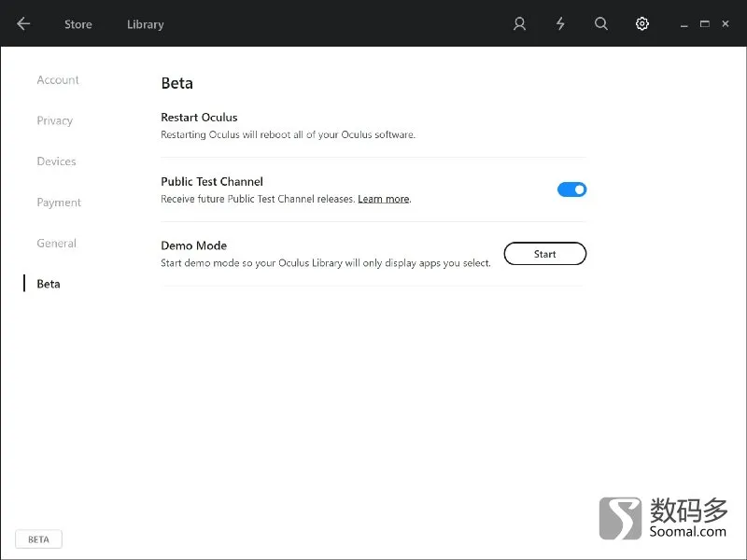This screenshot has height=560, width=747.
Task: Maximize the Oculus window
Action: click(705, 24)
